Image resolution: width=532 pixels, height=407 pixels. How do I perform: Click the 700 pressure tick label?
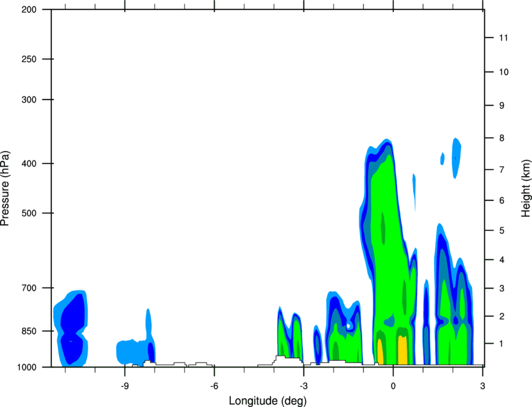29,287
